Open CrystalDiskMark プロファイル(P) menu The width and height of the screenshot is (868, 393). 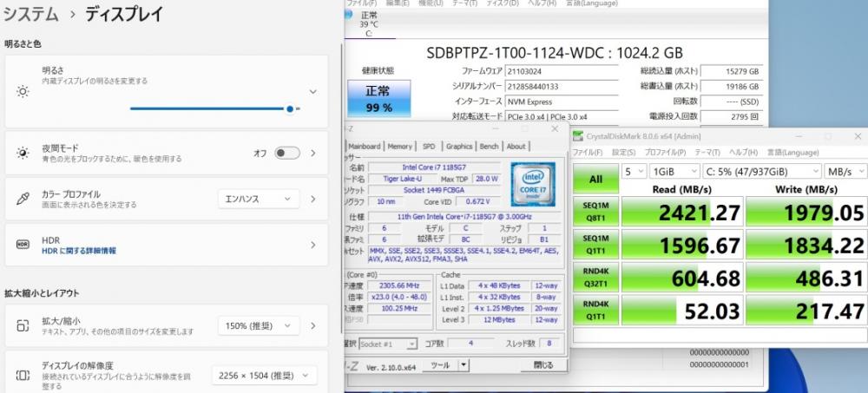(x=665, y=152)
